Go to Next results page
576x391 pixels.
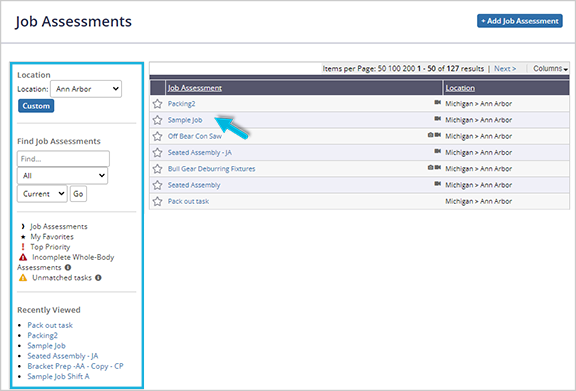coord(505,69)
